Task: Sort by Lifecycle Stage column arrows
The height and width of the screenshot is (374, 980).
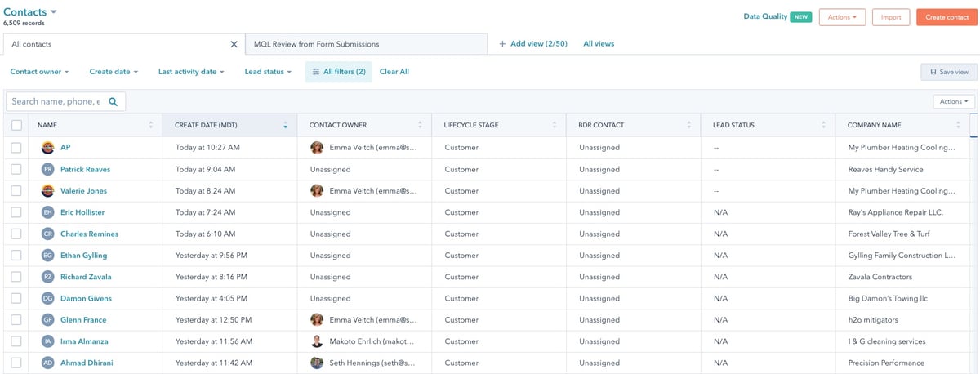Action: pyautogui.click(x=554, y=125)
